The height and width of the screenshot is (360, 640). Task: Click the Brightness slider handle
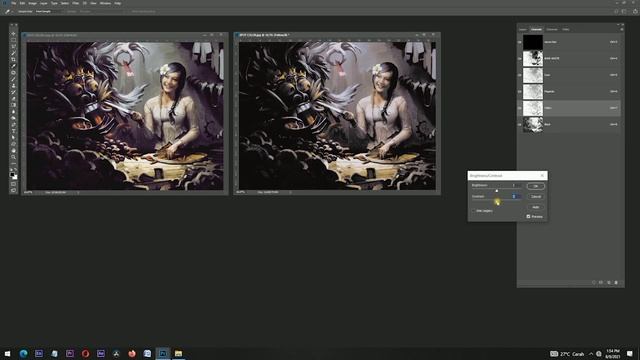497,191
